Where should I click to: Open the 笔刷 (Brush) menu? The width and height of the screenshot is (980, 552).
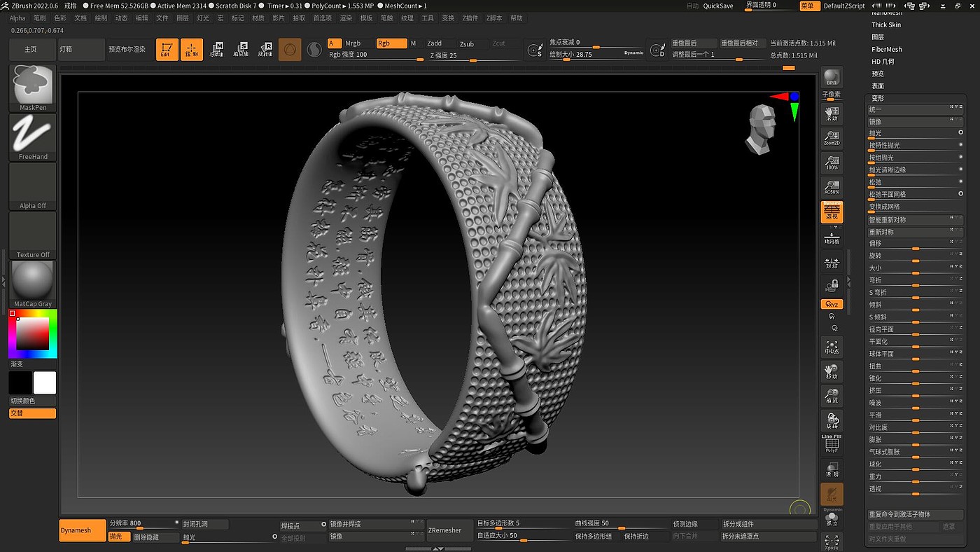click(x=40, y=18)
